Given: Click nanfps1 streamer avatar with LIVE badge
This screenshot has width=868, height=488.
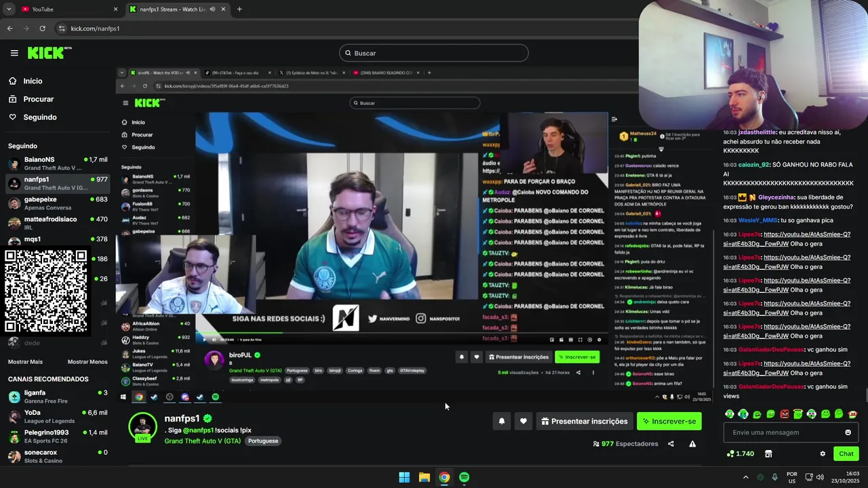Looking at the screenshot, I should (142, 427).
